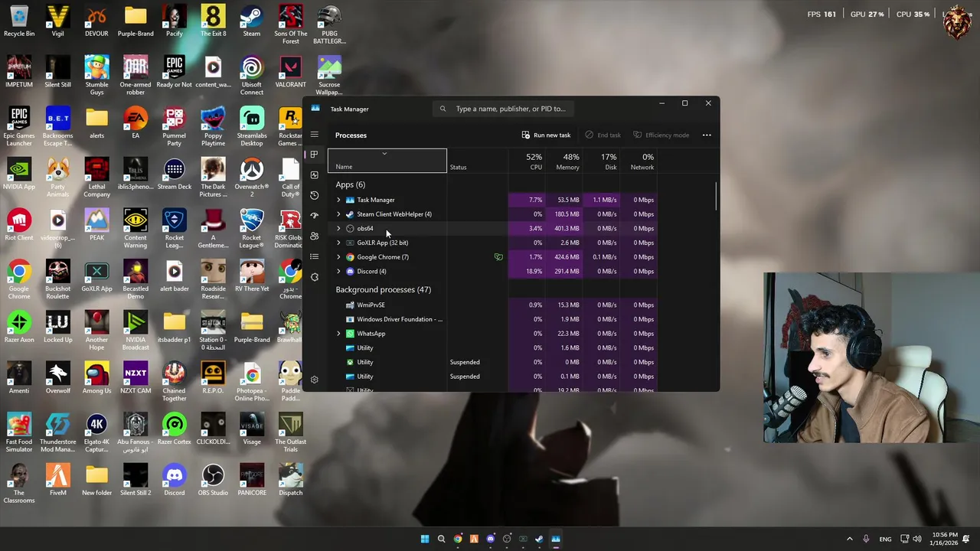This screenshot has width=980, height=551.
Task: Click the Discord icon in the taskbar
Action: [x=491, y=539]
